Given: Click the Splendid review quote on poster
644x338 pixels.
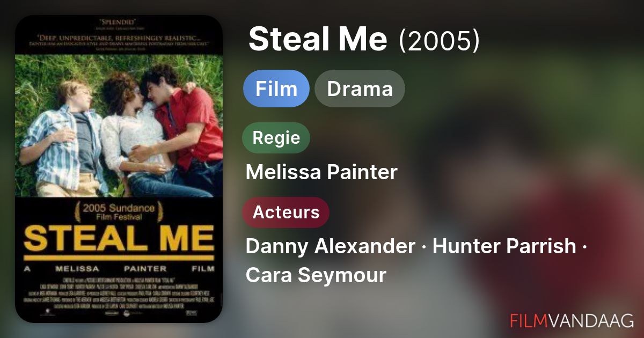Looking at the screenshot, I should [x=119, y=25].
